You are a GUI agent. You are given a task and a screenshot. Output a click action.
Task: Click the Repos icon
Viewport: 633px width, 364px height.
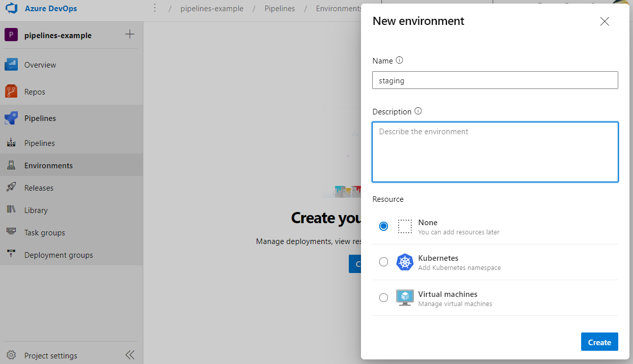[x=11, y=92]
